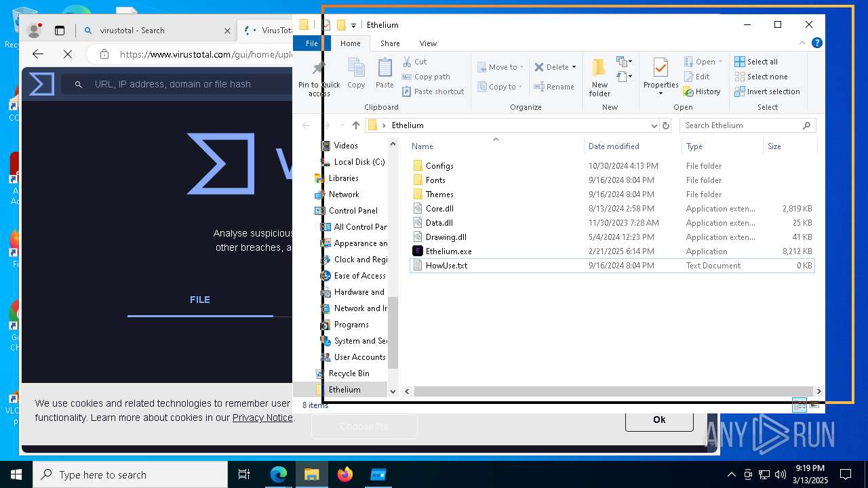Collapse the ribbon with chevron
This screenshot has height=488, width=868.
click(x=802, y=43)
